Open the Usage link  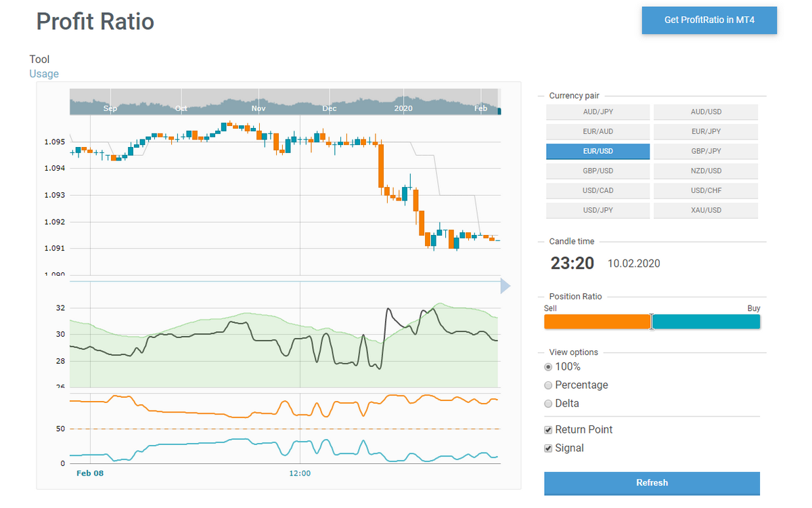tap(43, 73)
